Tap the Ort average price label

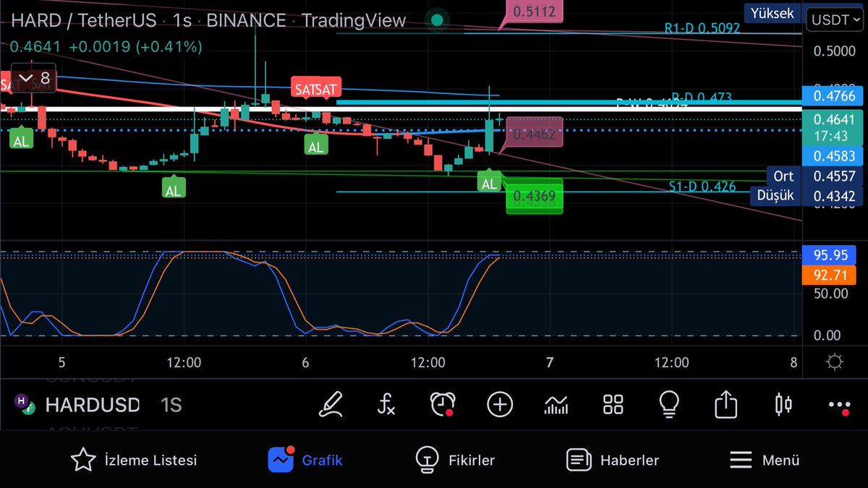(783, 176)
